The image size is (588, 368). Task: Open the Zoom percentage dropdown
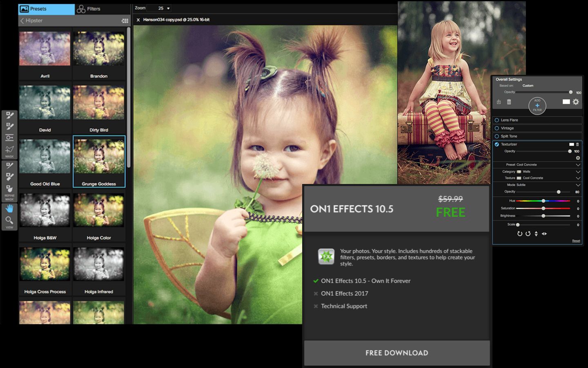coord(168,8)
